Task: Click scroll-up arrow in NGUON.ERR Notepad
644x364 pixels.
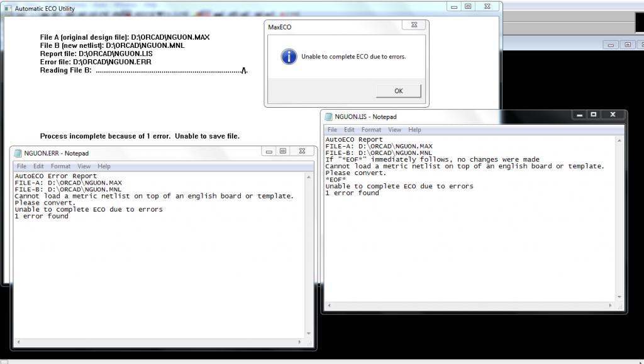Action: (308, 177)
